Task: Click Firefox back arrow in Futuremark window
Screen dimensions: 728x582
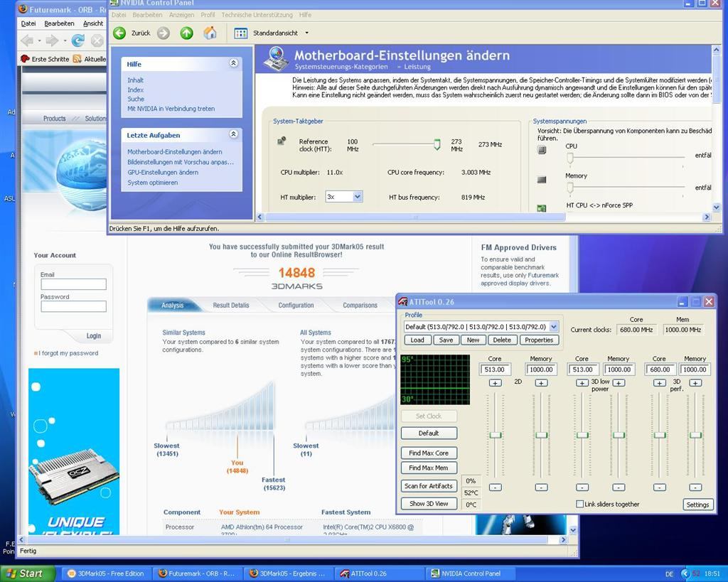Action: click(x=28, y=41)
